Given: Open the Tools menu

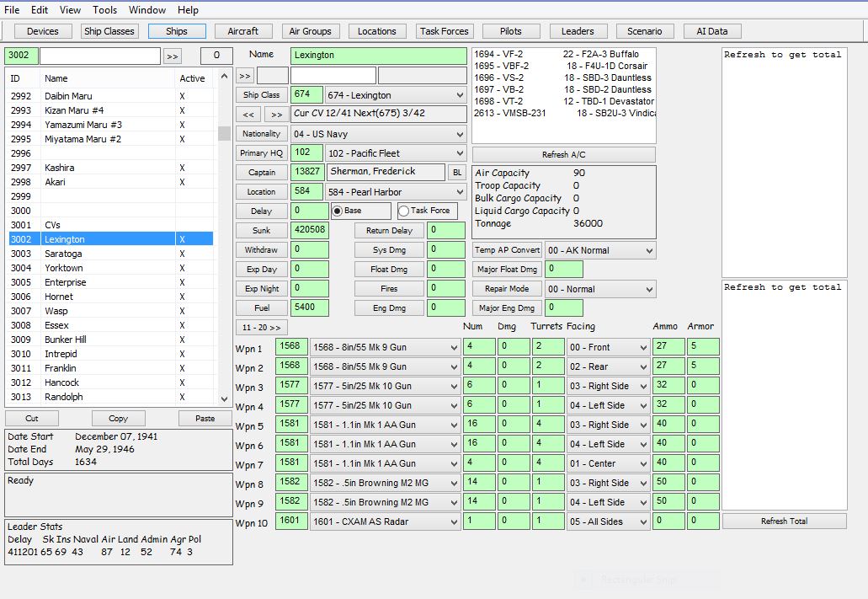Looking at the screenshot, I should point(104,10).
